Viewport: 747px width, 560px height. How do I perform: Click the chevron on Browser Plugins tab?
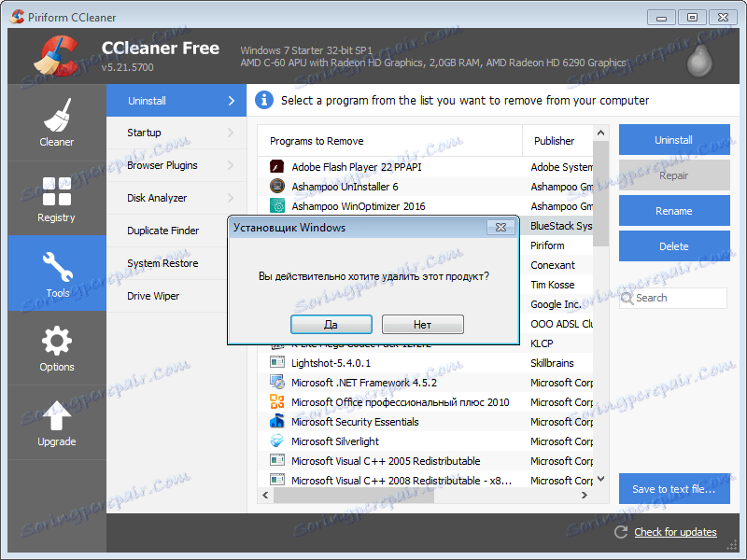click(231, 165)
